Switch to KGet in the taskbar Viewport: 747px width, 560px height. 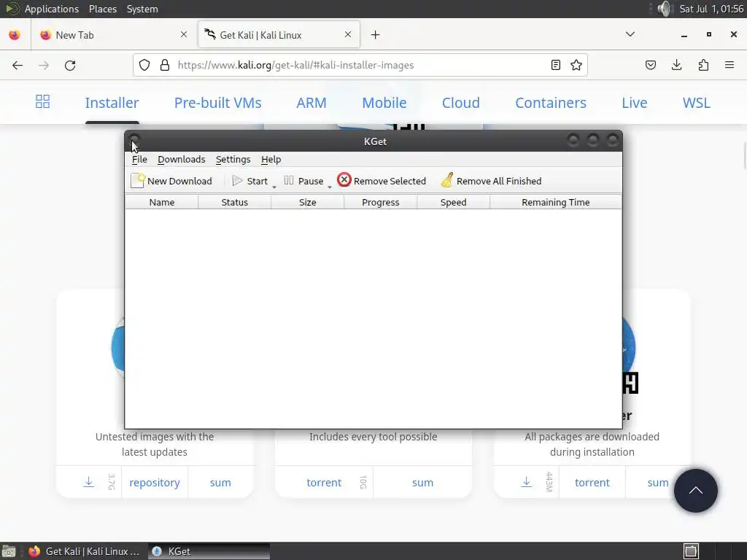point(209,551)
